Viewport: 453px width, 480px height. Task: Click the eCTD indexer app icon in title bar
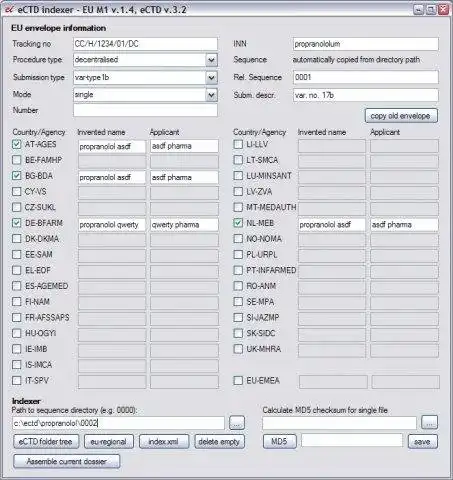(x=8, y=9)
